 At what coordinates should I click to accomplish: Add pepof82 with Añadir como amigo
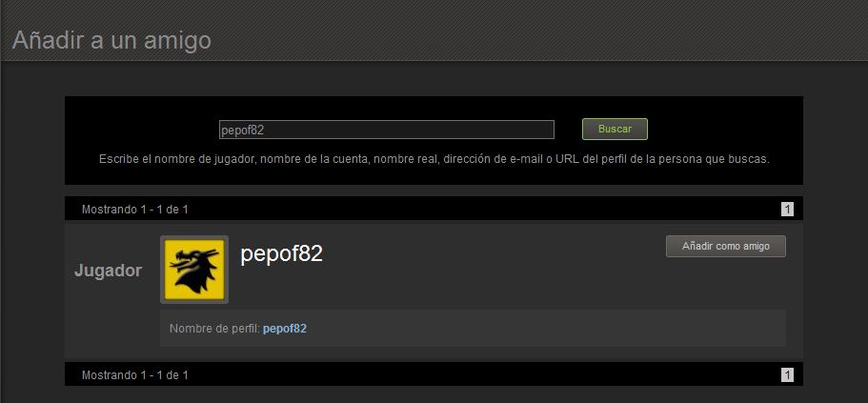[x=726, y=247]
